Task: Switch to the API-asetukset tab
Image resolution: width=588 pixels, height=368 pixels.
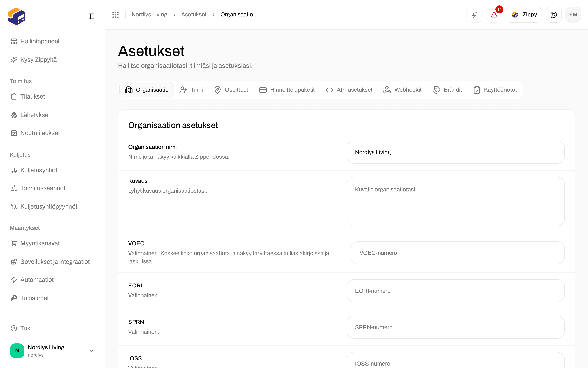Action: [x=349, y=90]
